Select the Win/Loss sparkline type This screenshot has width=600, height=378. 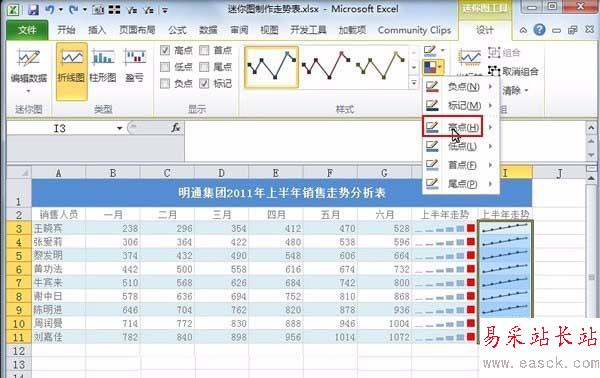point(135,66)
